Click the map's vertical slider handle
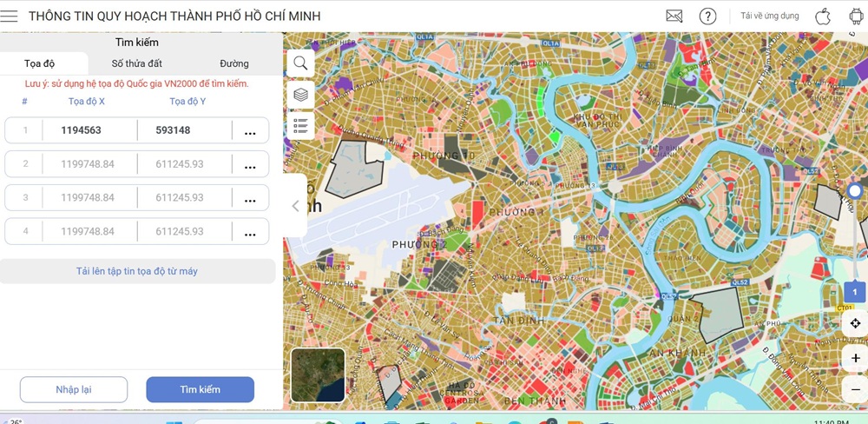This screenshot has height=424, width=868. [855, 191]
